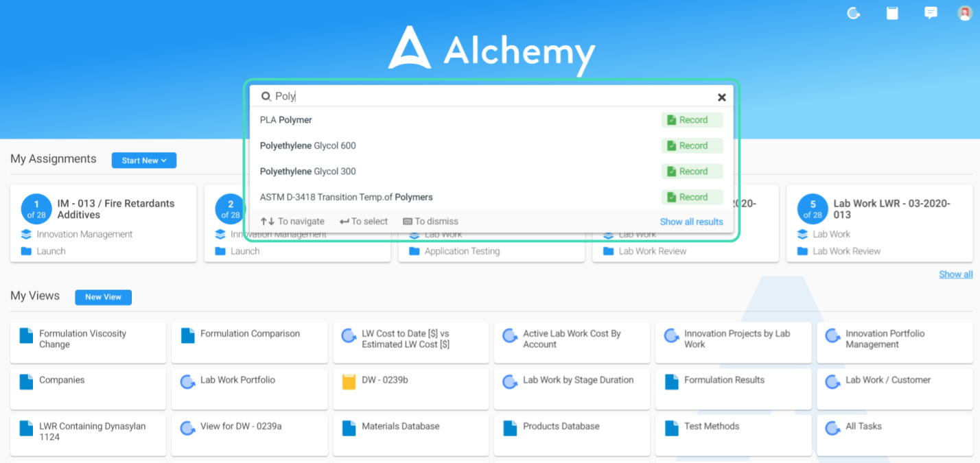Expand the Start New dropdown
980x463 pixels.
(x=144, y=161)
